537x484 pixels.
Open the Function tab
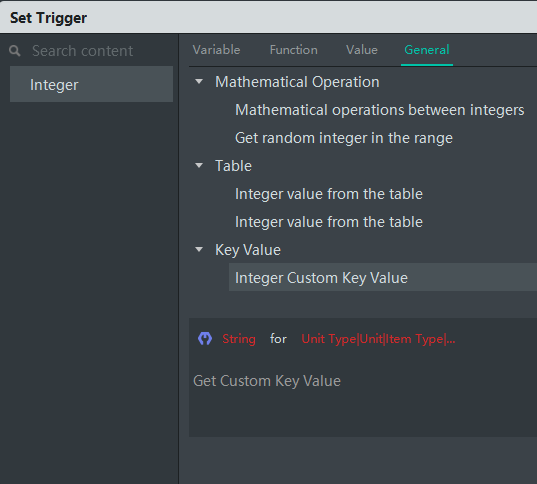click(x=294, y=50)
